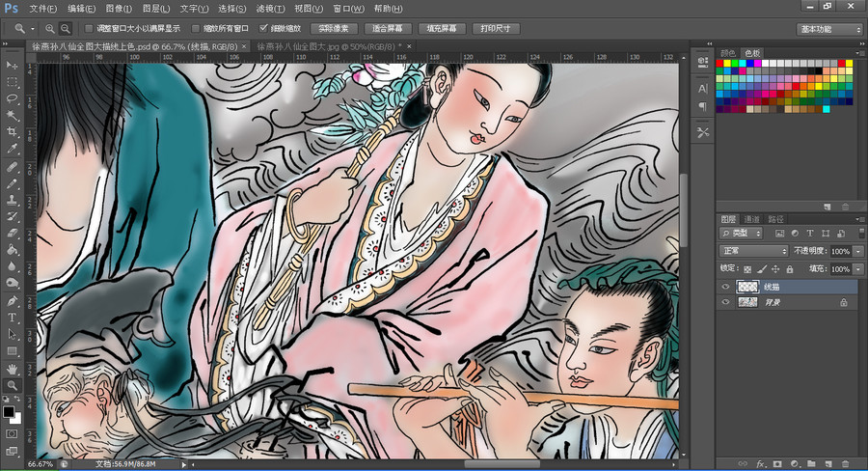Select the Move tool
The width and height of the screenshot is (868, 471).
tap(12, 66)
